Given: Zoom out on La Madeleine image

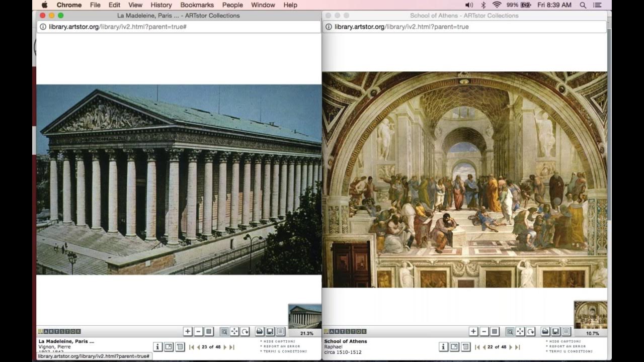Looking at the screenshot, I should click(x=198, y=331).
